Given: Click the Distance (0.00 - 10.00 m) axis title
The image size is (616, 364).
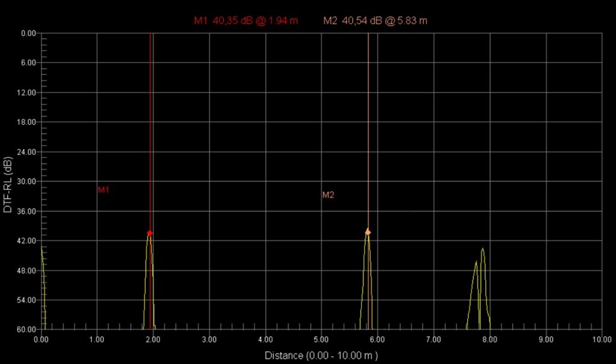Looking at the screenshot, I should tap(321, 355).
